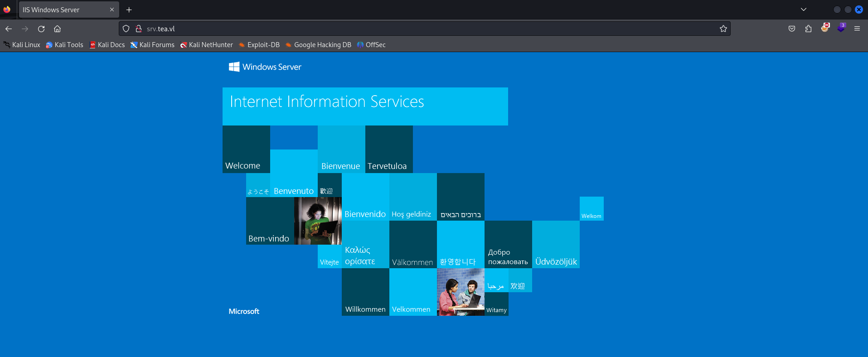The image size is (868, 357).
Task: Go to the browser home page
Action: 57,29
